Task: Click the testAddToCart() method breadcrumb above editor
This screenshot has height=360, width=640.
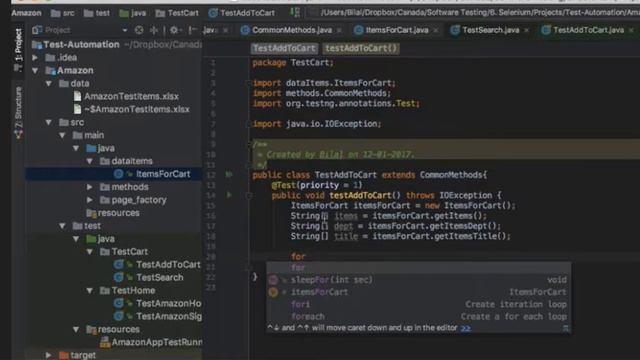Action: coord(361,48)
